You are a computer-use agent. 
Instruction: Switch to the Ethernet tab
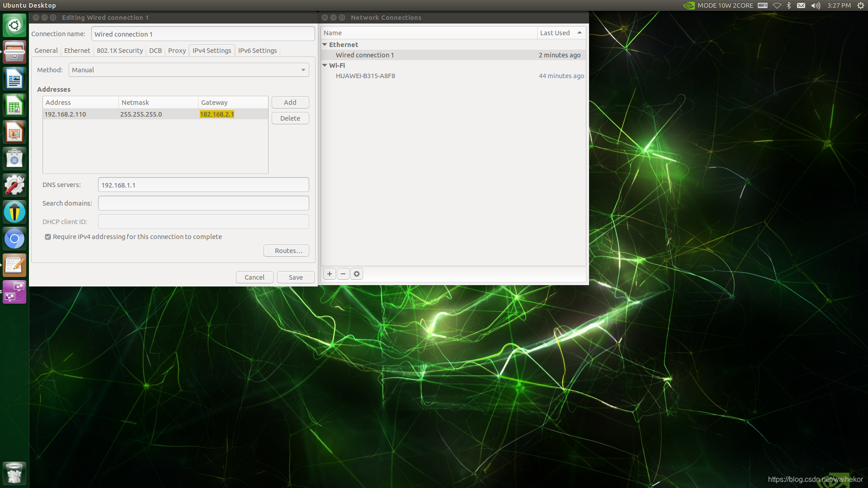click(x=77, y=51)
